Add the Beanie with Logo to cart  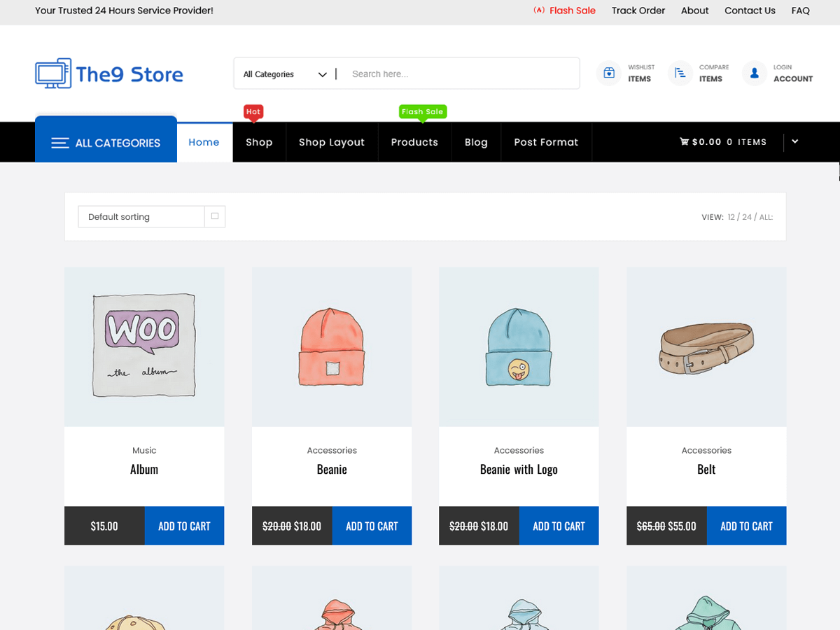click(x=559, y=525)
